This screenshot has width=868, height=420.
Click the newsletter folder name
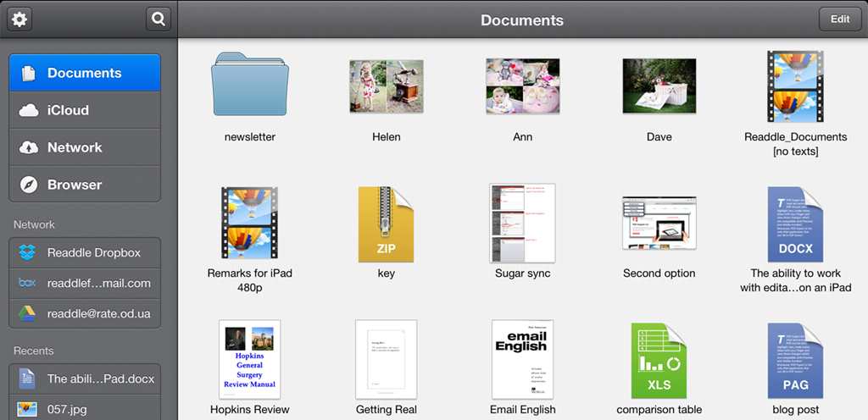click(x=250, y=136)
